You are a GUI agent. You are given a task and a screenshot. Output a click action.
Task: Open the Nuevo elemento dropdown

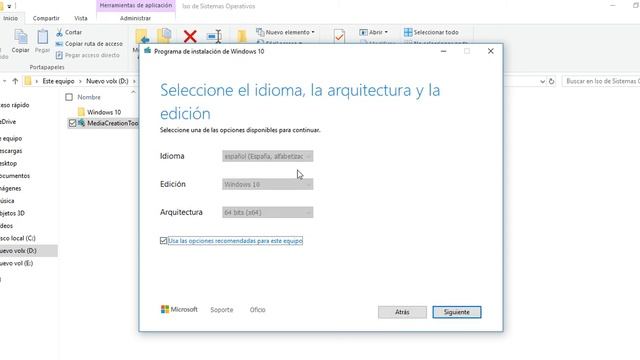pyautogui.click(x=286, y=32)
